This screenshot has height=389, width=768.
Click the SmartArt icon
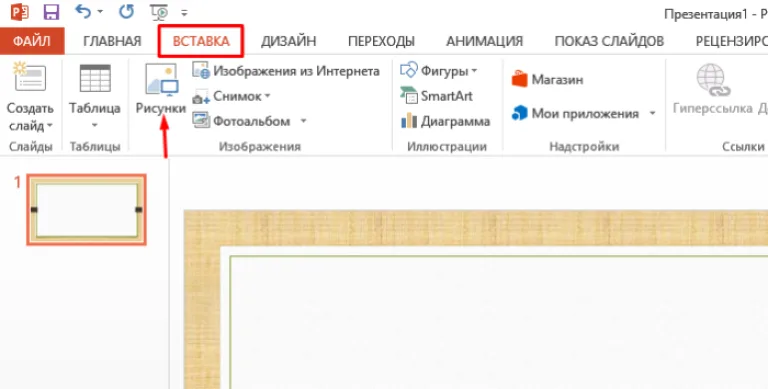click(x=409, y=95)
